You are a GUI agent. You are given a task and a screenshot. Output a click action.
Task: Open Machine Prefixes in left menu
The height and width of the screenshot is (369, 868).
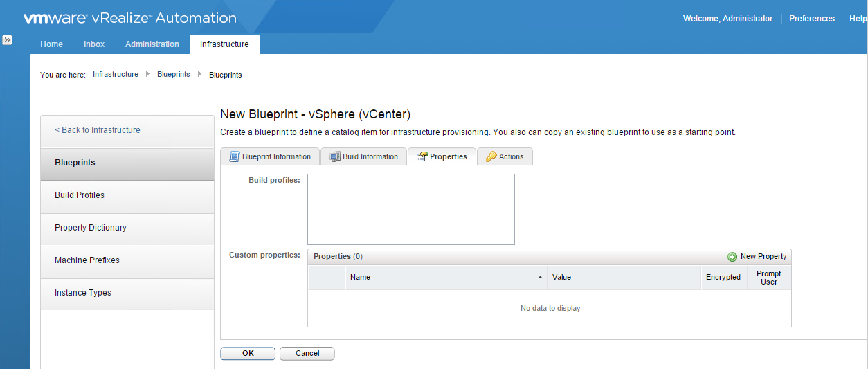click(x=127, y=260)
